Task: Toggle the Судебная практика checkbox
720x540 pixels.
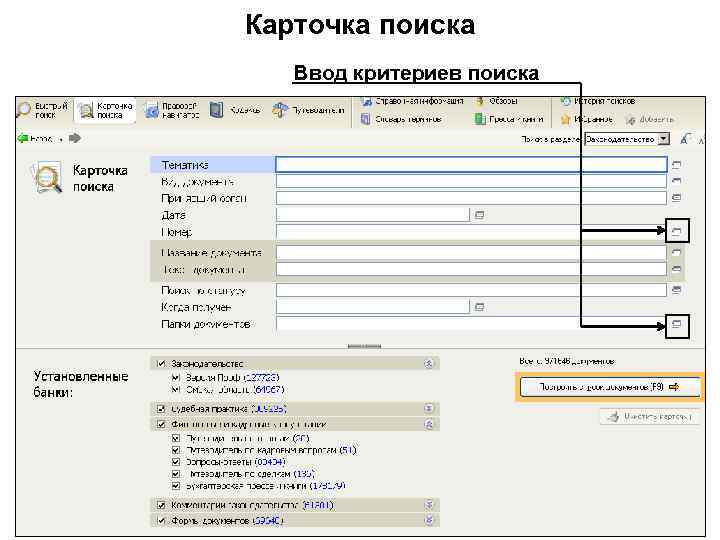Action: [161, 409]
